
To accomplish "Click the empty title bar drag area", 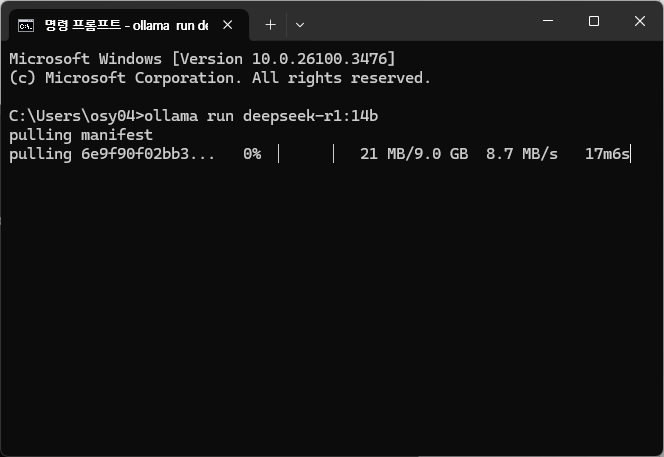I will pyautogui.click(x=420, y=22).
